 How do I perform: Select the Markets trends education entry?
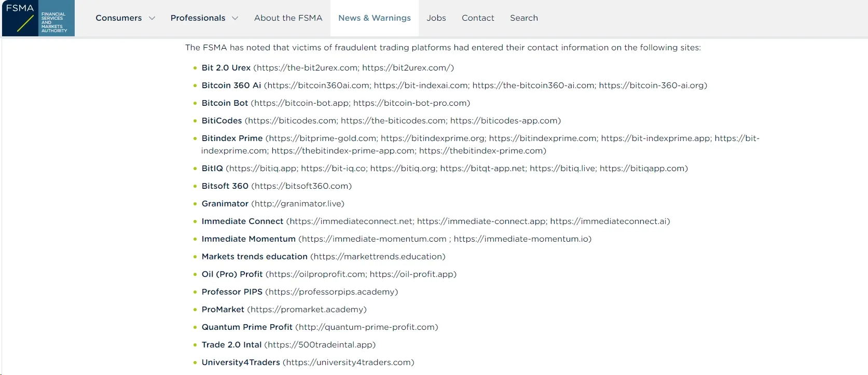pos(255,257)
